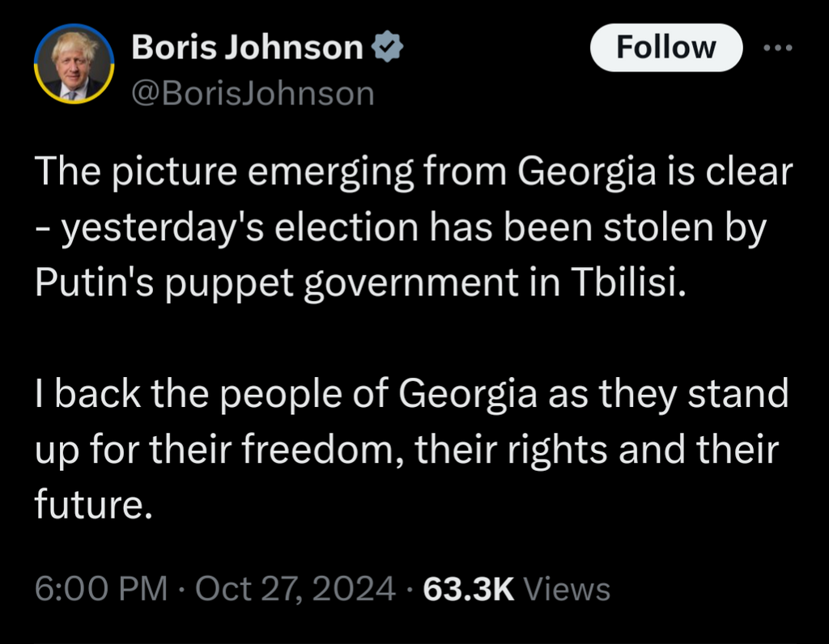Click the line "up for their freedom, their rights"
This screenshot has width=829, height=644.
[x=406, y=449]
